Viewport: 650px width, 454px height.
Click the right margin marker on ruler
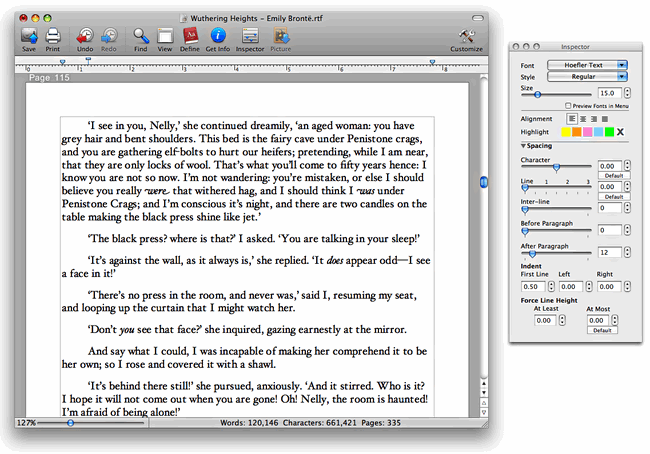click(x=432, y=62)
